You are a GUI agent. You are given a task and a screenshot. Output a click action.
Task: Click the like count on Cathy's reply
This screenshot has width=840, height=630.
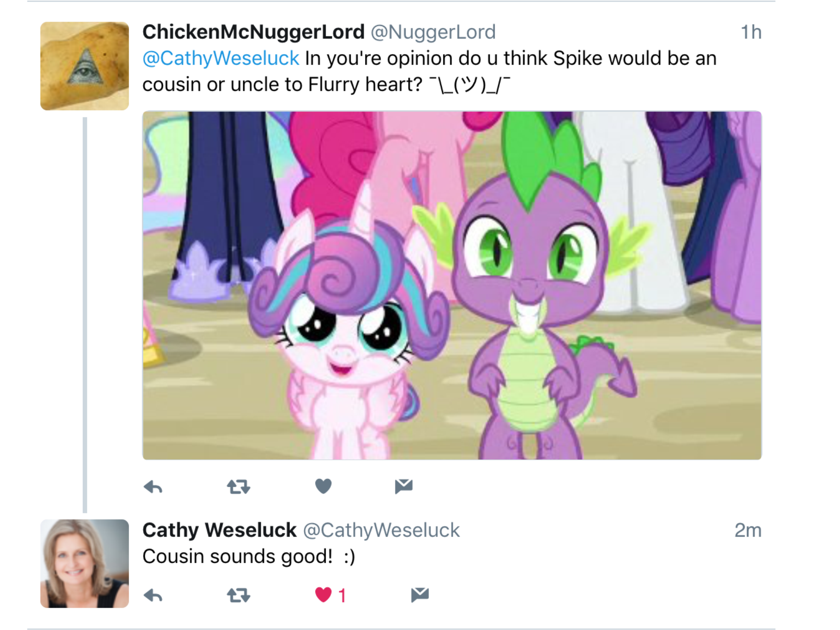[x=342, y=595]
